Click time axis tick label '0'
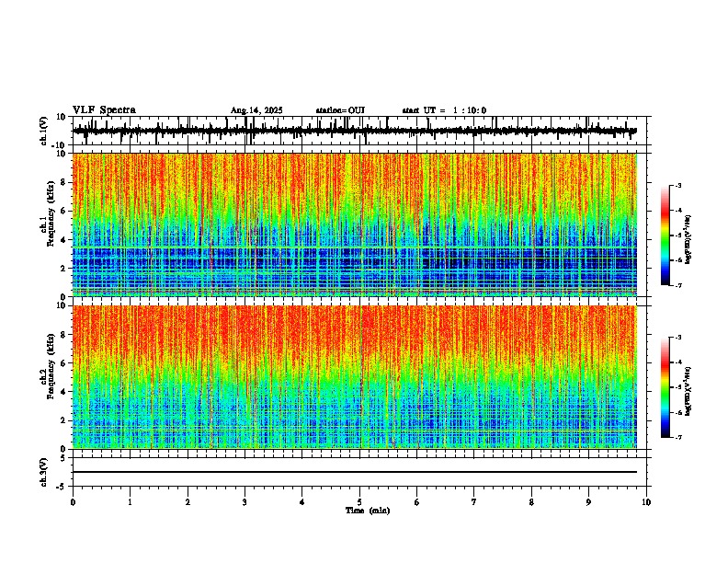Viewport: 728px width, 563px height. (x=73, y=502)
